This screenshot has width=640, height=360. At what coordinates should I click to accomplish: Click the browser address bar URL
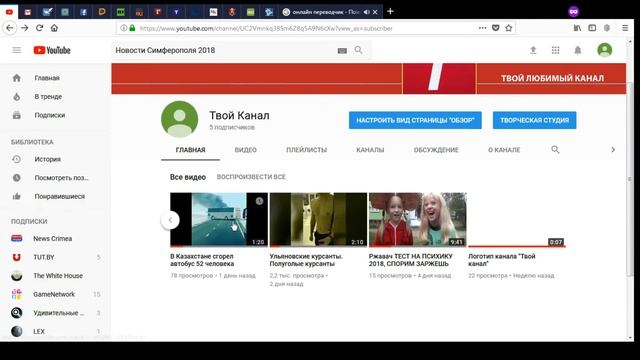266,28
